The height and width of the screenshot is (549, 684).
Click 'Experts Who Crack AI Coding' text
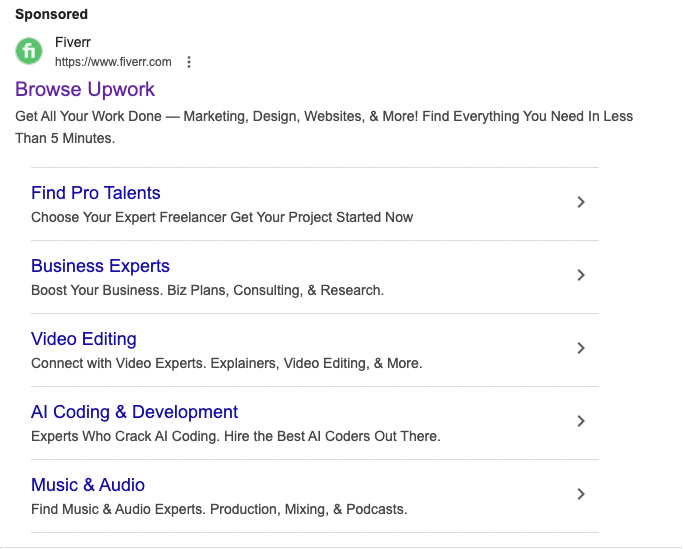click(236, 436)
